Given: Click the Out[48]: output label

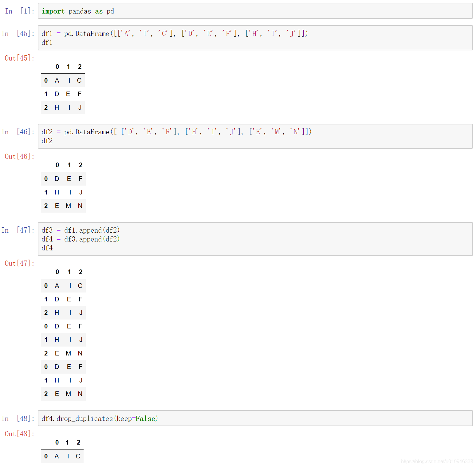Looking at the screenshot, I should (x=19, y=434).
